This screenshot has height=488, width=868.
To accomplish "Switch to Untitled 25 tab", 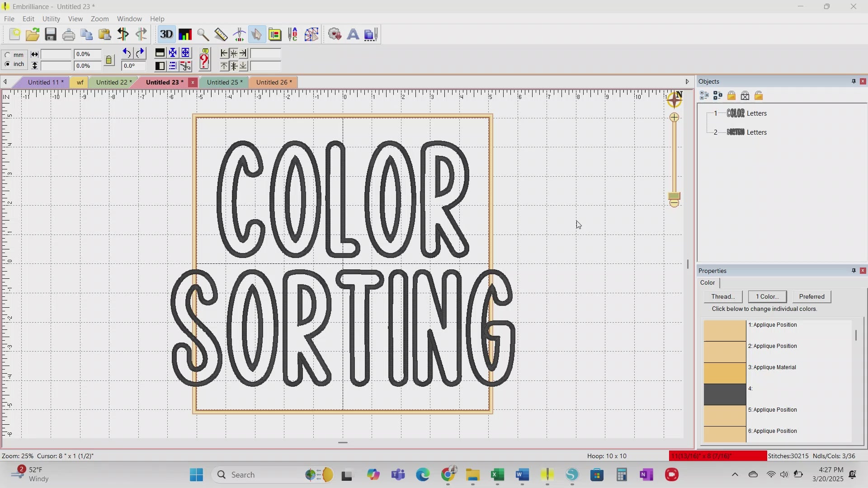I will [224, 82].
